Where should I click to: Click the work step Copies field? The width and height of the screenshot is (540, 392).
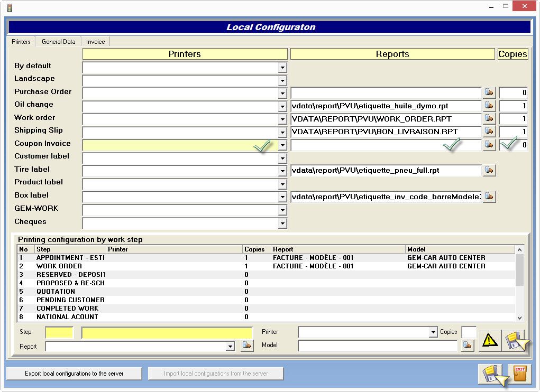tap(469, 332)
